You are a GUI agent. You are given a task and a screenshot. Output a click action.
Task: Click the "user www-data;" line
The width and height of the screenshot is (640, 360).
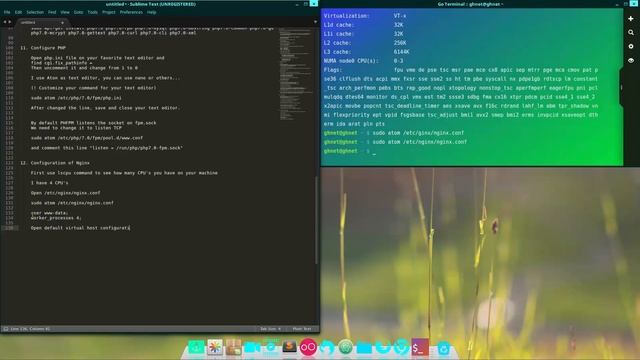click(49, 213)
